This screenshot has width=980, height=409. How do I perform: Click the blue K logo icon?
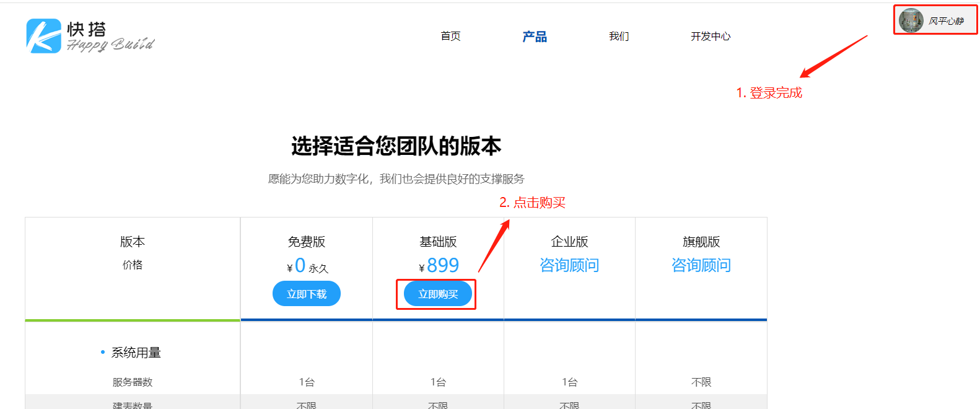[x=43, y=36]
